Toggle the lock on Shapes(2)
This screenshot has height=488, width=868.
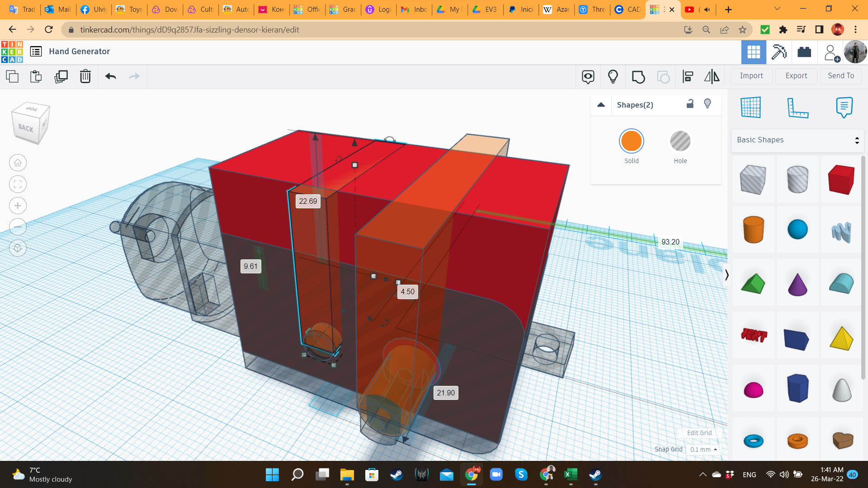click(x=690, y=104)
